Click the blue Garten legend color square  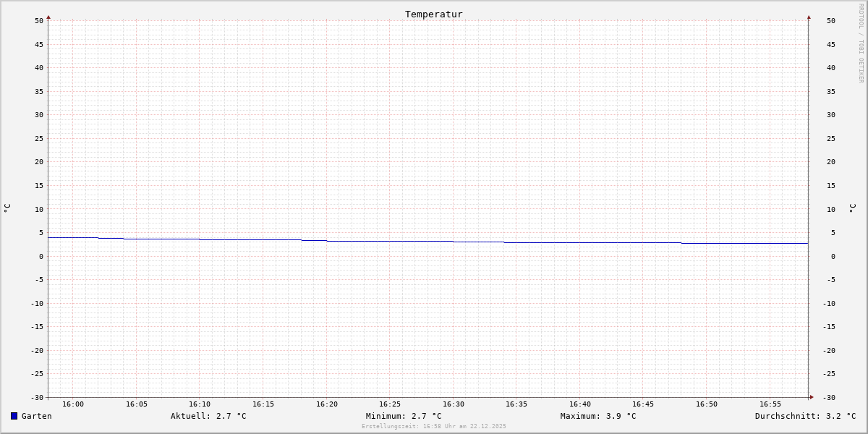tap(14, 416)
